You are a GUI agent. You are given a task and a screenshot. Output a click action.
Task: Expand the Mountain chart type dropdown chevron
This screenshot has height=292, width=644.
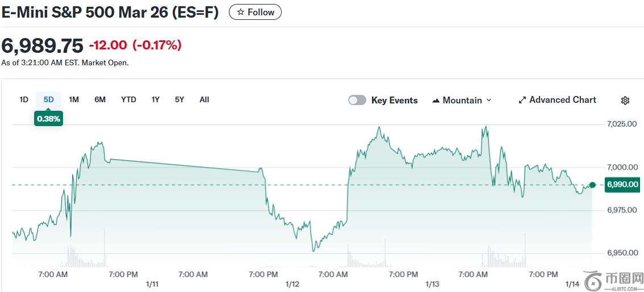pos(489,101)
